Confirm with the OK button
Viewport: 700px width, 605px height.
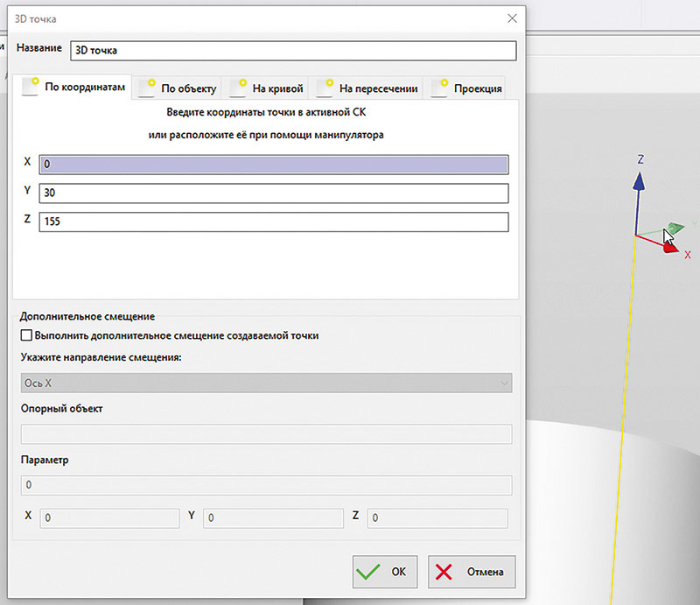[x=385, y=572]
